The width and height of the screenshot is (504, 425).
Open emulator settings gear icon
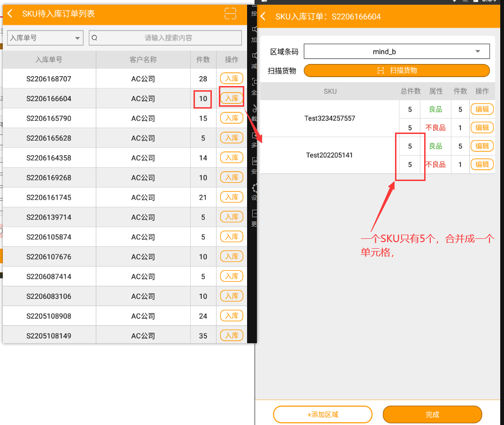[255, 188]
